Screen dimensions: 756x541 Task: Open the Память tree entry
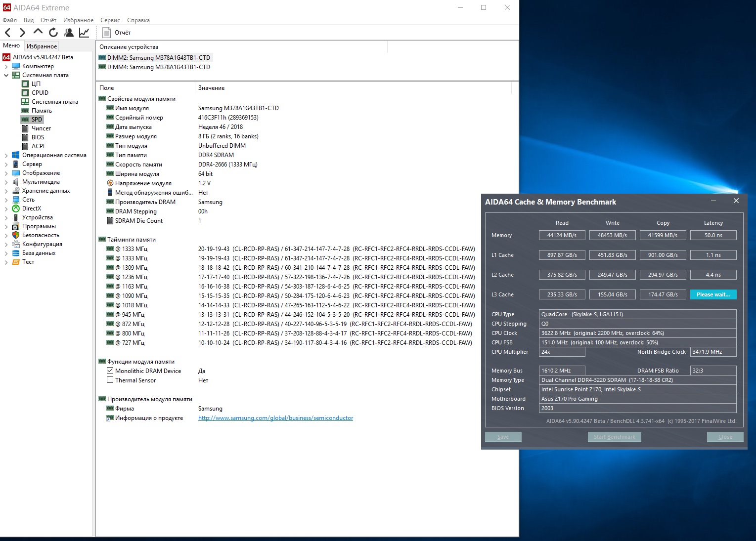[42, 111]
